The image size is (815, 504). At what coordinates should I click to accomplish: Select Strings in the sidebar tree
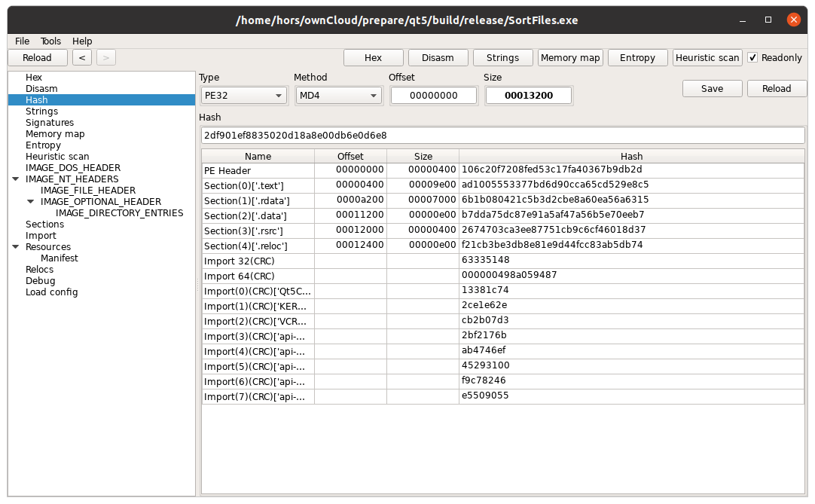pos(42,111)
